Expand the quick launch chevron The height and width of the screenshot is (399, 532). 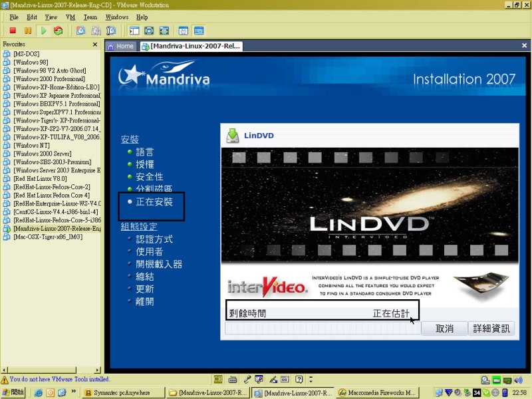[x=73, y=392]
